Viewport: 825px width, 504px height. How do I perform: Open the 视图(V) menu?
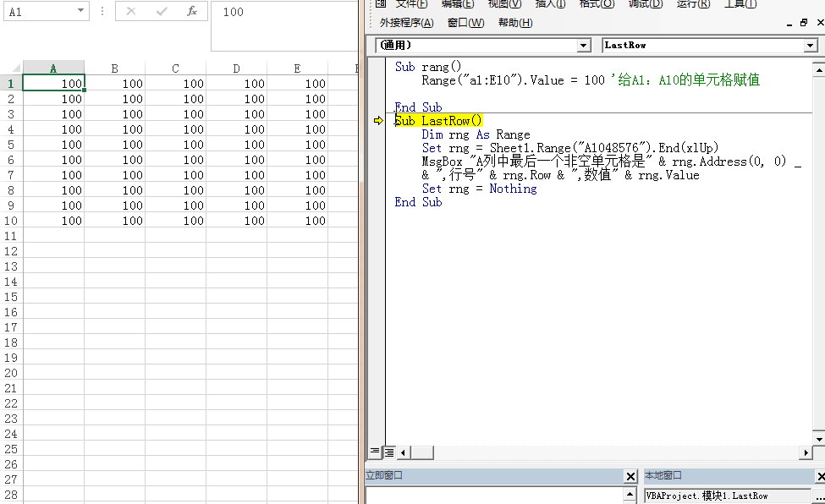click(504, 3)
